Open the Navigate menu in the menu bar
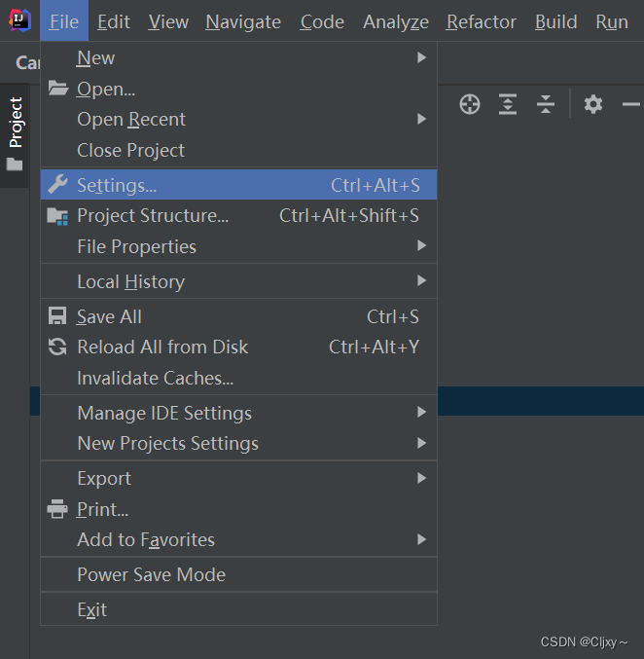Image resolution: width=644 pixels, height=659 pixels. [243, 21]
